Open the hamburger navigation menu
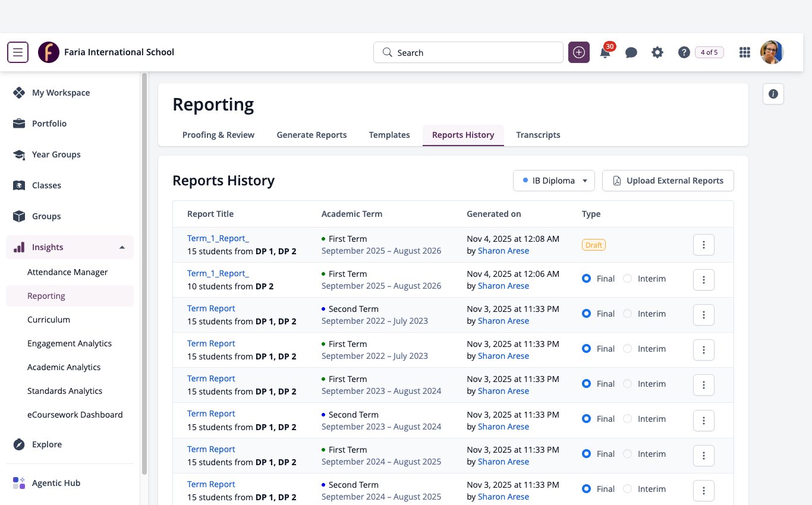Screen dimensions: 812x505 pyautogui.click(x=18, y=52)
